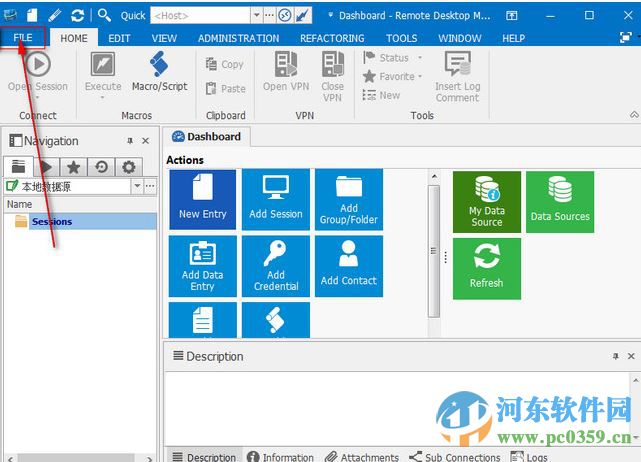Expand the 本地数据源 data source dropdown

pos(137,186)
